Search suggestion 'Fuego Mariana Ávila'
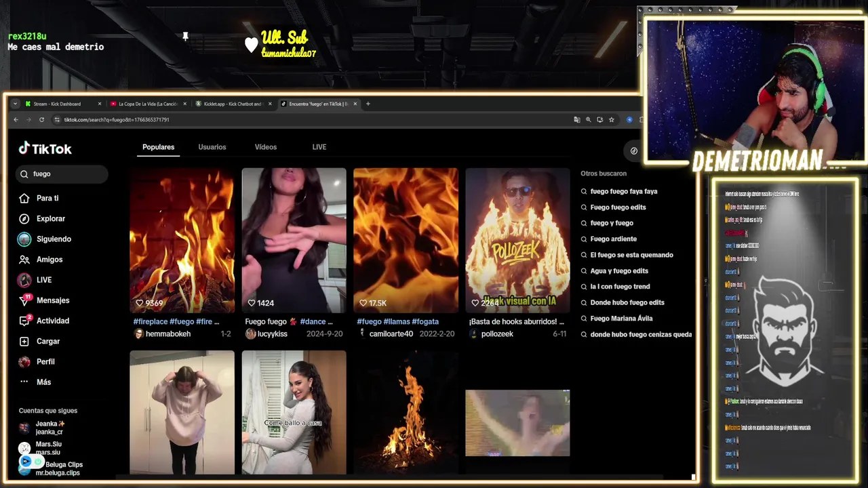The image size is (868, 488). point(621,319)
